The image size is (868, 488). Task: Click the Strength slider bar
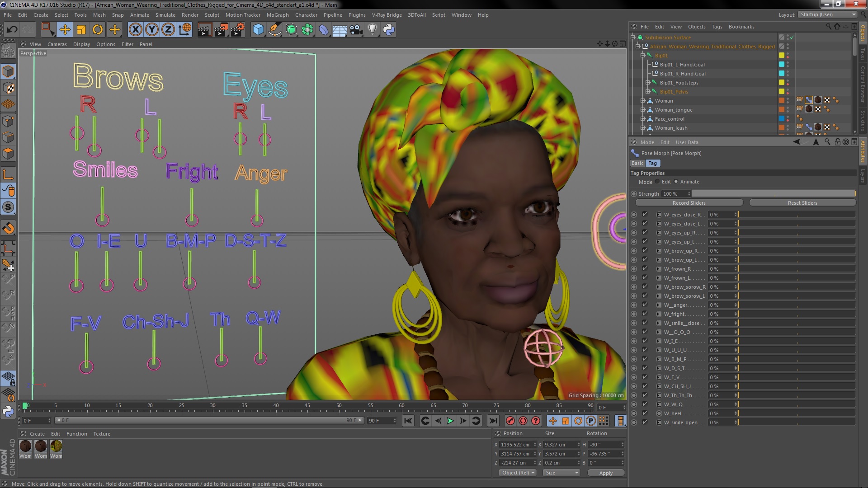(x=774, y=194)
